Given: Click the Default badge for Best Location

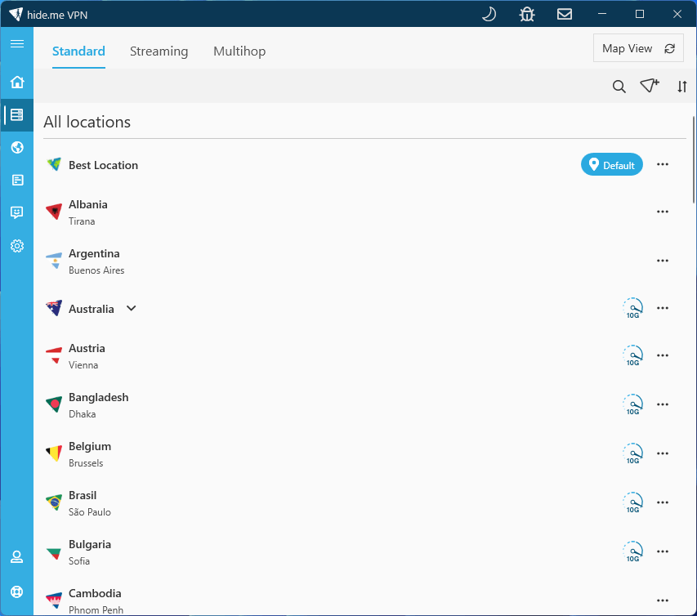Looking at the screenshot, I should tap(612, 165).
